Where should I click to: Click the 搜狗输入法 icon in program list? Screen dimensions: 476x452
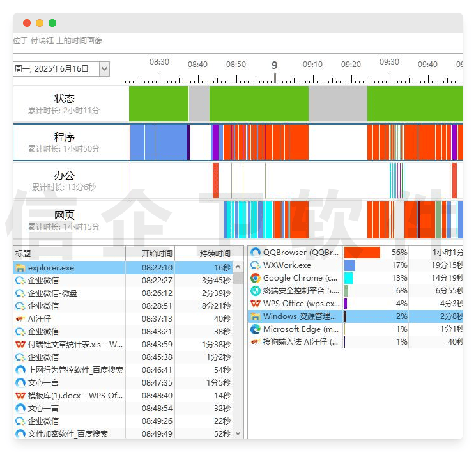[256, 342]
